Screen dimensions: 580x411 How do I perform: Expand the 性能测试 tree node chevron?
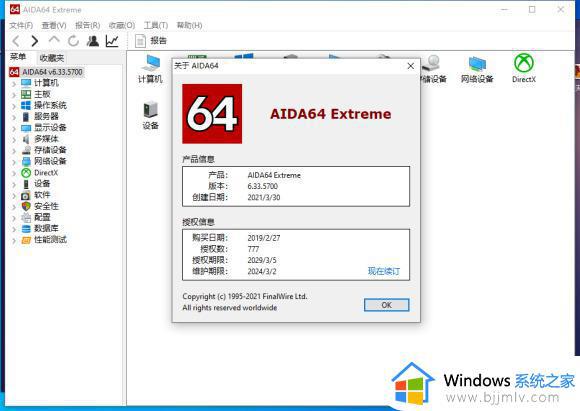coord(14,240)
